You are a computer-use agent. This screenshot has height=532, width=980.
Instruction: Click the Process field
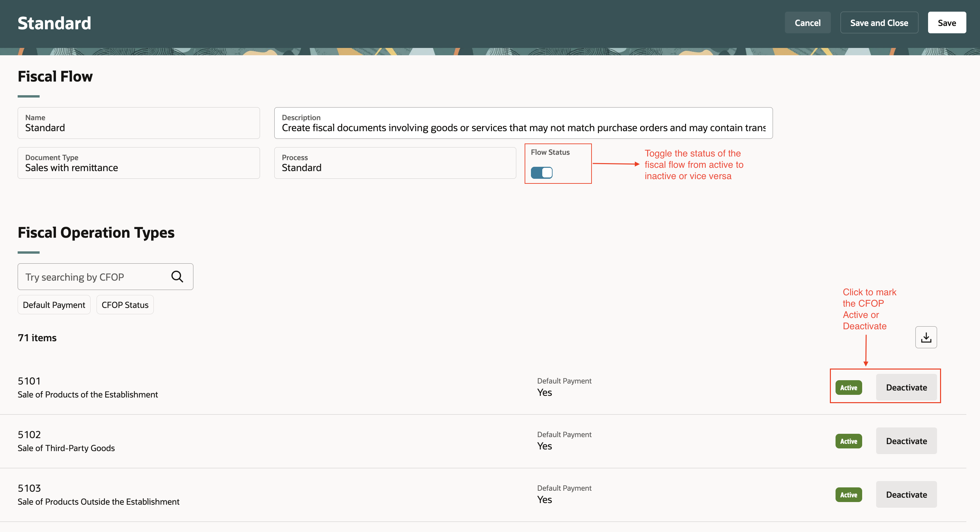coord(394,163)
